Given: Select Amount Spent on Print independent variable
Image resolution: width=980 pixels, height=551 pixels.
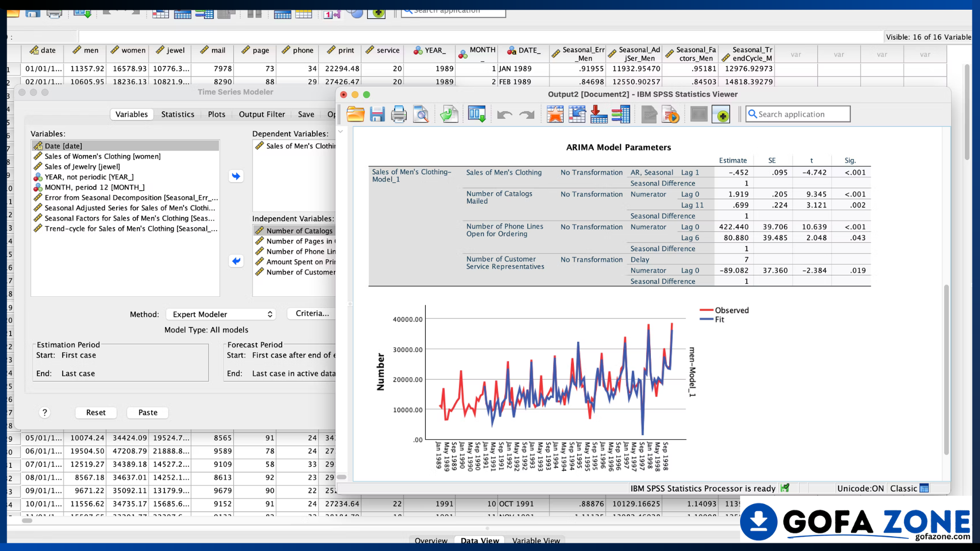Looking at the screenshot, I should [x=295, y=262].
